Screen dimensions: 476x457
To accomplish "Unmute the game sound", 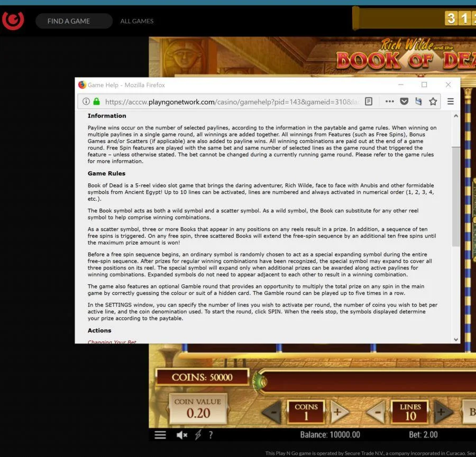I will tap(182, 435).
